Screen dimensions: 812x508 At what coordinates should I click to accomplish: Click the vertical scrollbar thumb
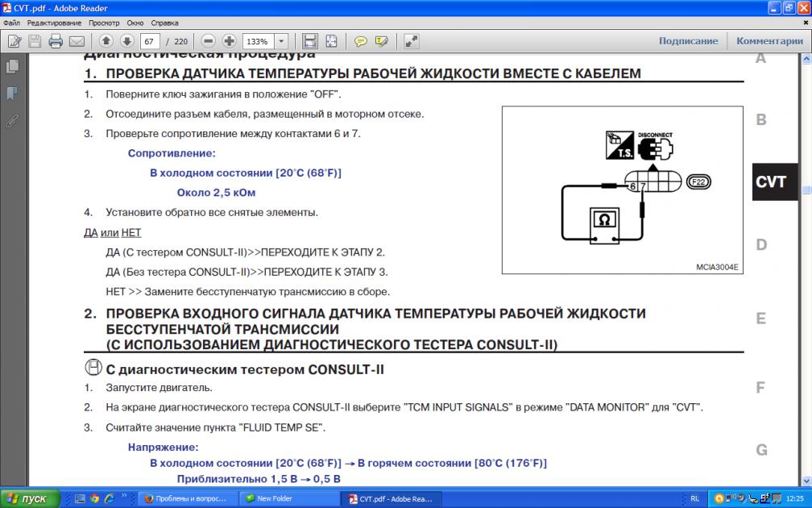806,191
